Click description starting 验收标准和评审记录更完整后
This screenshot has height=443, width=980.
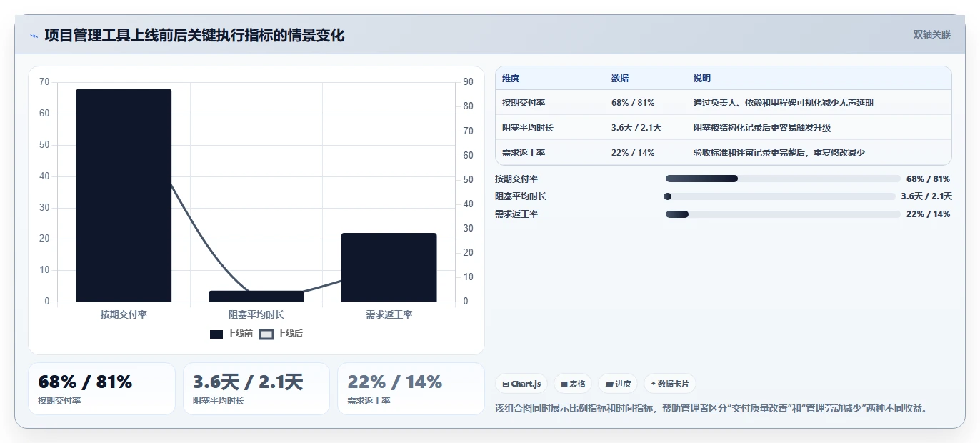click(x=779, y=153)
